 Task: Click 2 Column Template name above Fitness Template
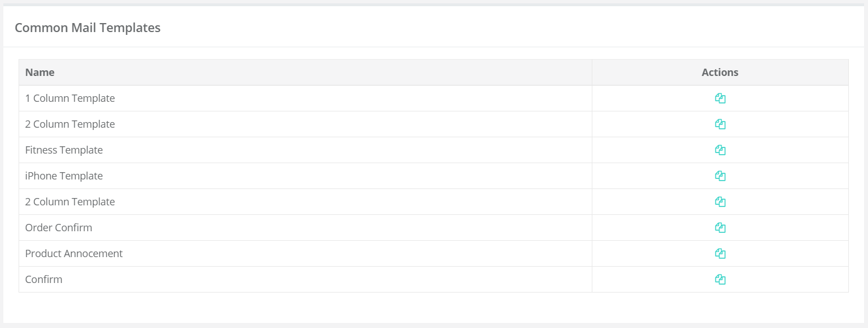[70, 124]
